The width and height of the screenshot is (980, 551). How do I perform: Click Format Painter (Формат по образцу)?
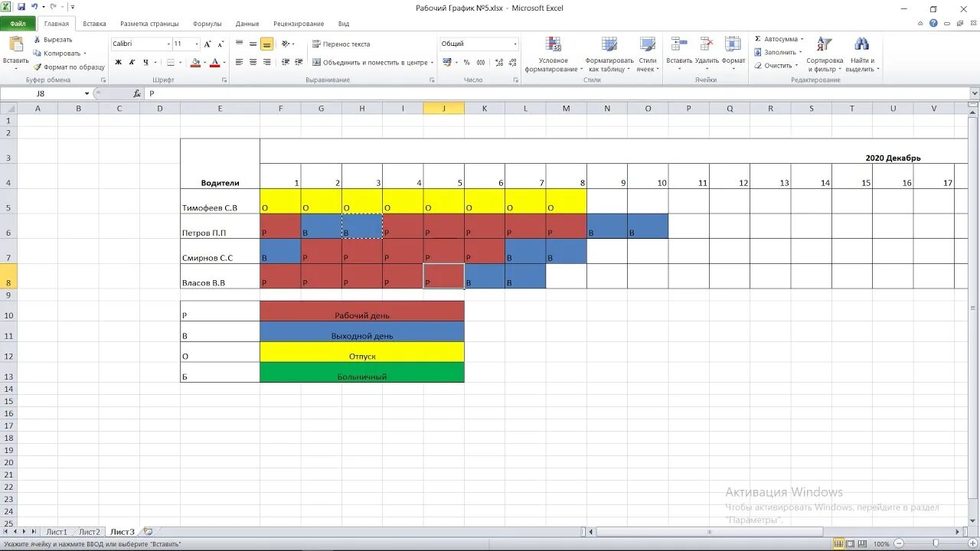tap(69, 67)
